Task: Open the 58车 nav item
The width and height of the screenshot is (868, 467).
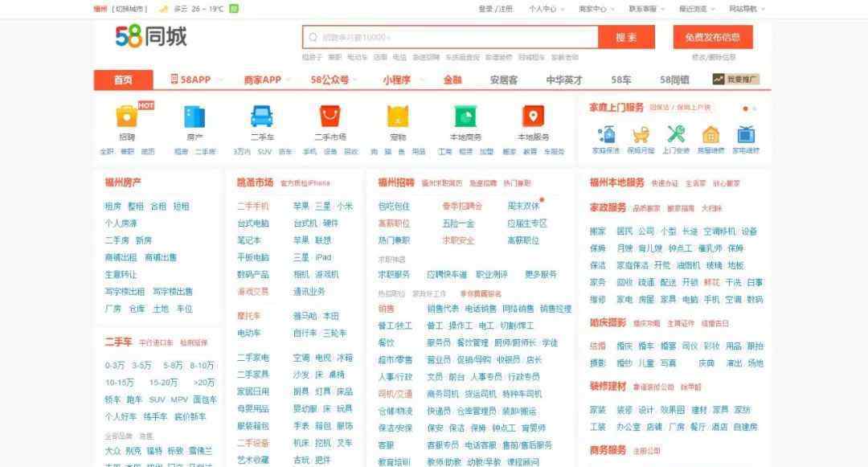Action: pos(620,80)
